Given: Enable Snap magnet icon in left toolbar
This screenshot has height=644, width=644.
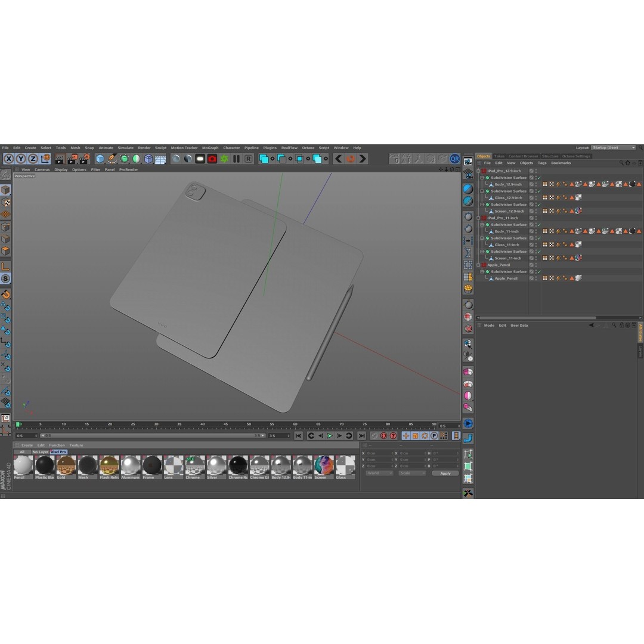Looking at the screenshot, I should (x=5, y=294).
